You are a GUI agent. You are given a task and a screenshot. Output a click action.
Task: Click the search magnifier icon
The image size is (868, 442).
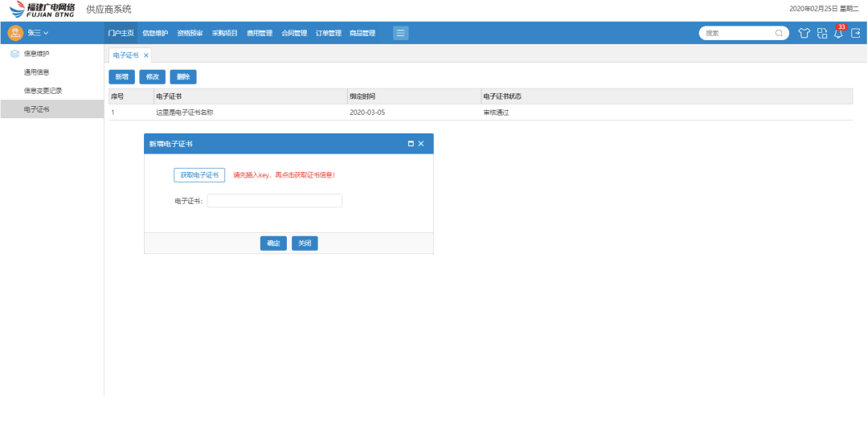click(x=779, y=33)
